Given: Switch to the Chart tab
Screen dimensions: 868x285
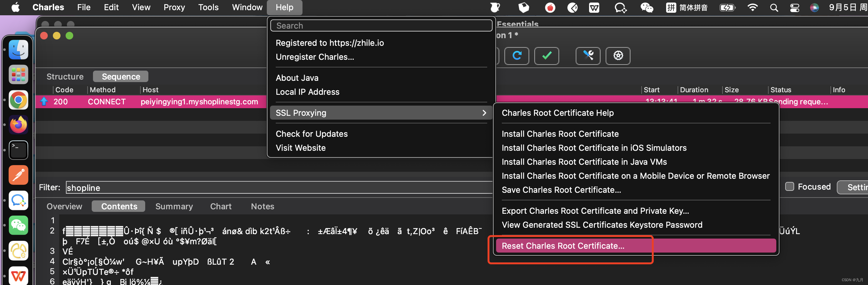Looking at the screenshot, I should point(221,206).
